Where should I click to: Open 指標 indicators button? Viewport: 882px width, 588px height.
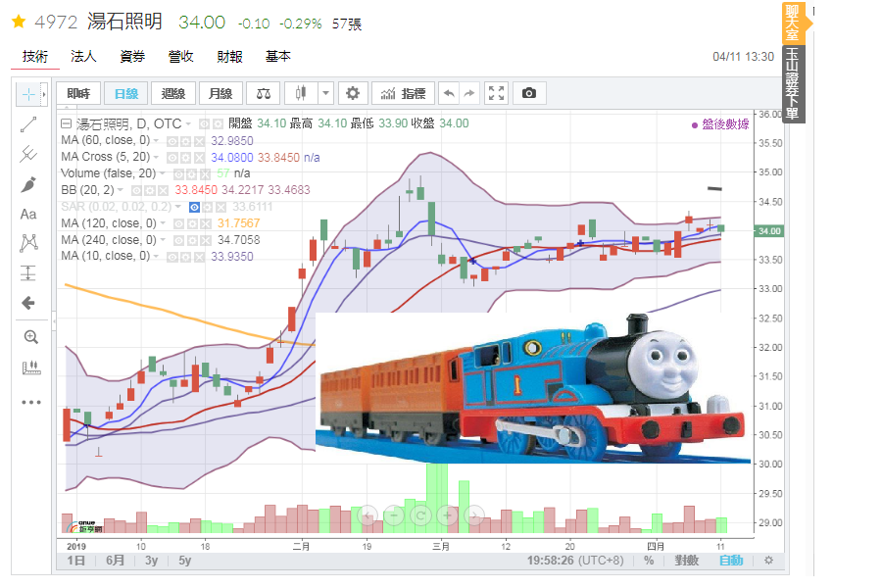pos(404,93)
